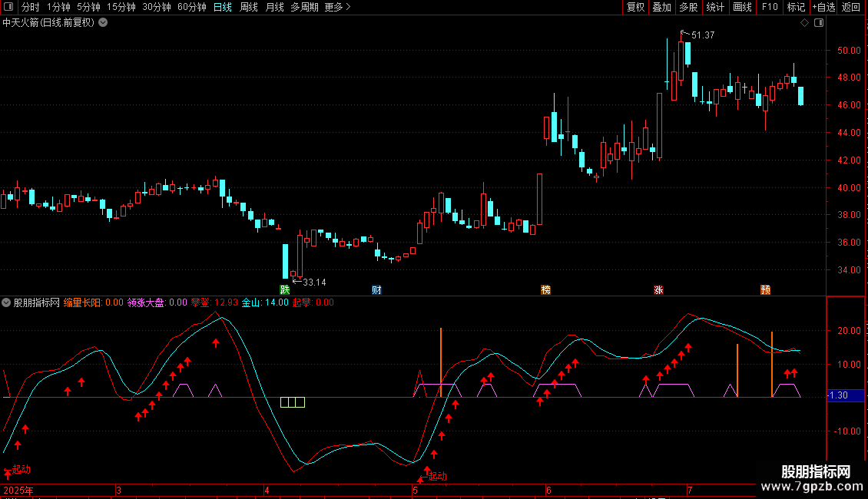Toggle the side panel icon above chart
Screen dimensions: 868x499
(x=819, y=23)
